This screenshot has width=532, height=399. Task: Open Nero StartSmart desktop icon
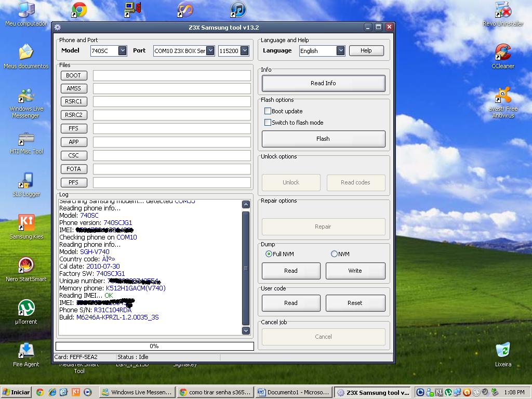pos(26,270)
